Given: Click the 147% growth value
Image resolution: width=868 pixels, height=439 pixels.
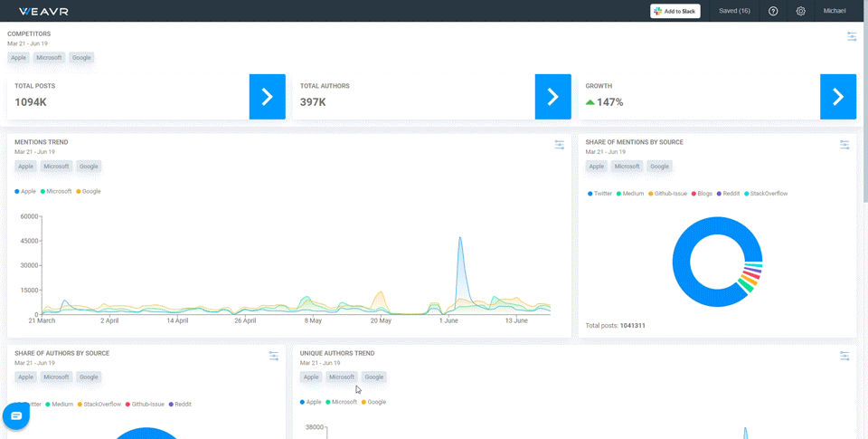Looking at the screenshot, I should click(x=610, y=102).
